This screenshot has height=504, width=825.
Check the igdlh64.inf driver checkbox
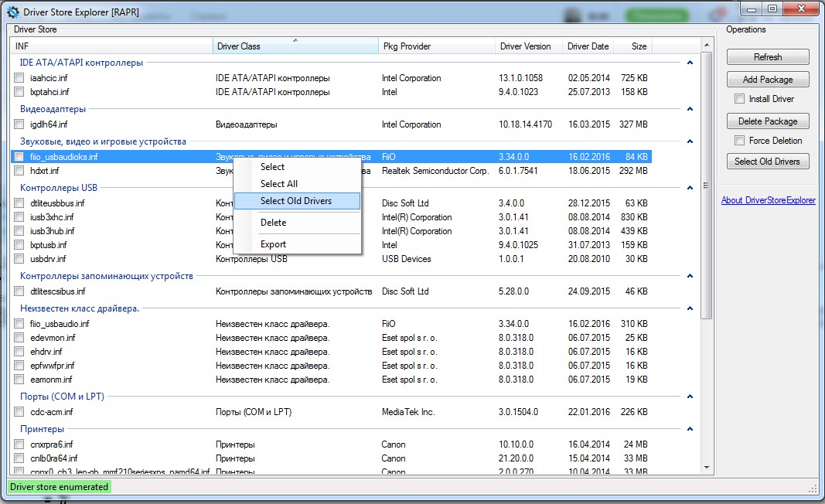(x=19, y=124)
